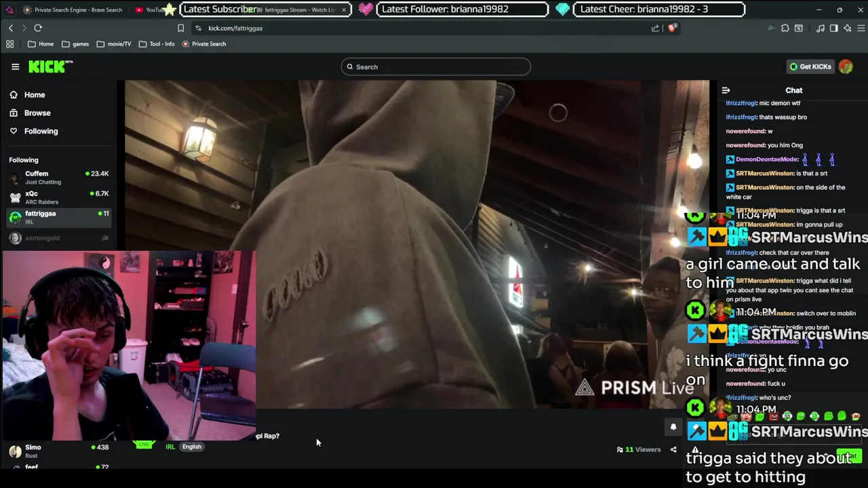Screen dimensions: 868x488
Task: Click the Following section heading
Action: (24, 160)
